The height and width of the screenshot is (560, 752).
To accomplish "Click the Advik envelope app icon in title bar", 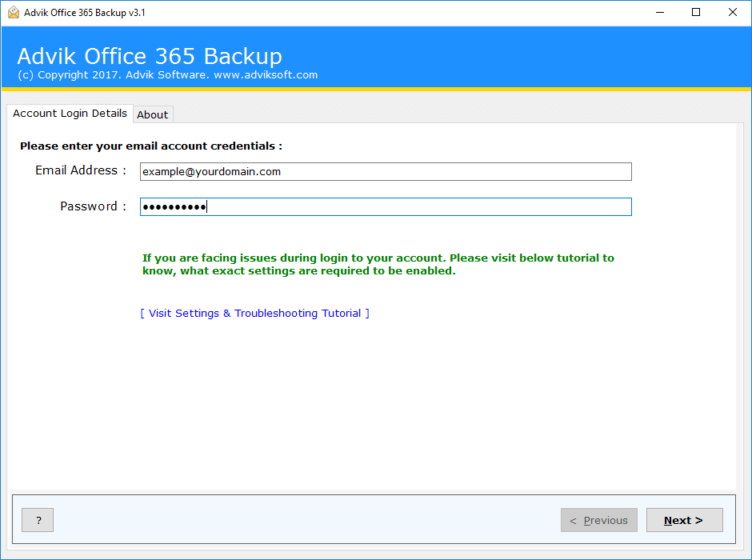I will pos(14,13).
